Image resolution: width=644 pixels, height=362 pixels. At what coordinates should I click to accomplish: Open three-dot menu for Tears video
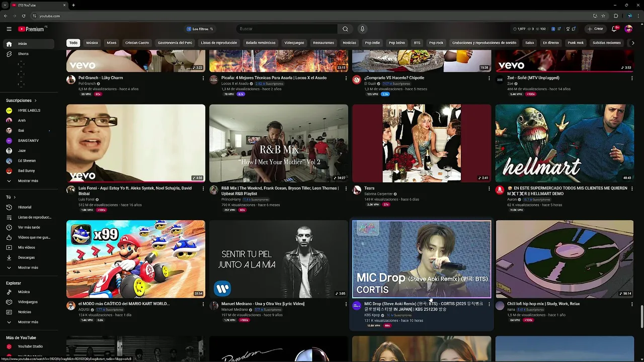click(x=489, y=189)
